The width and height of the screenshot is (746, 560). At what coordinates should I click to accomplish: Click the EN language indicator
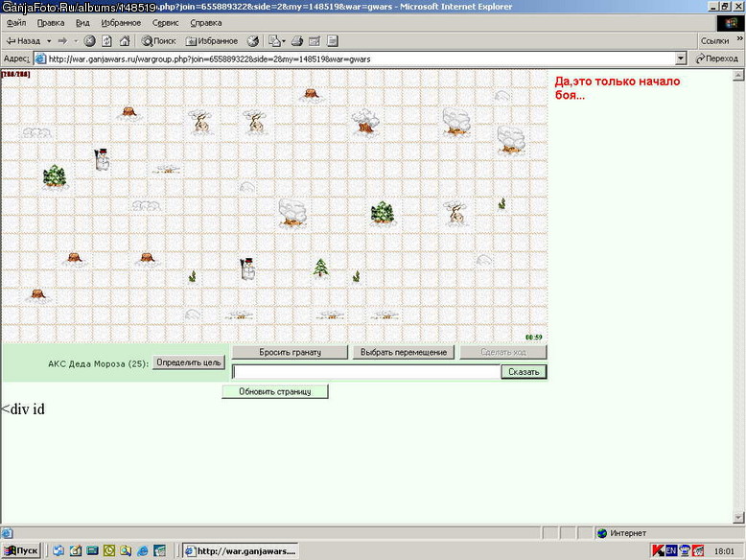coord(671,551)
